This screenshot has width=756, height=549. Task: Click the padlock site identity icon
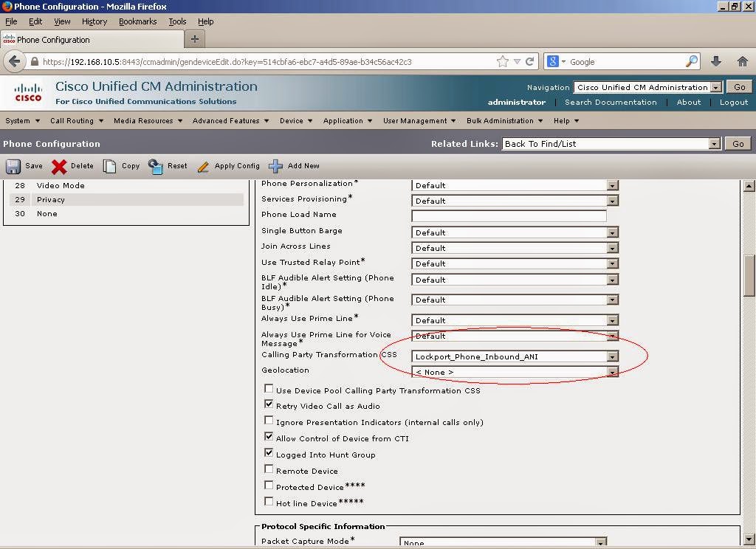35,62
